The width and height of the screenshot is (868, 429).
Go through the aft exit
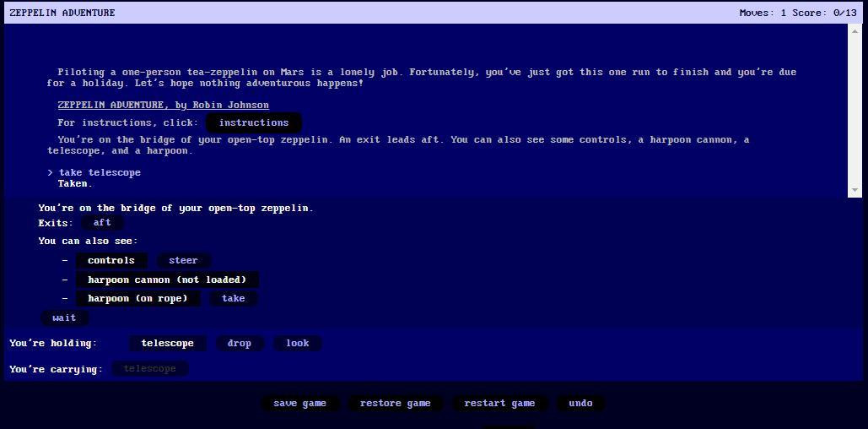pyautogui.click(x=102, y=223)
